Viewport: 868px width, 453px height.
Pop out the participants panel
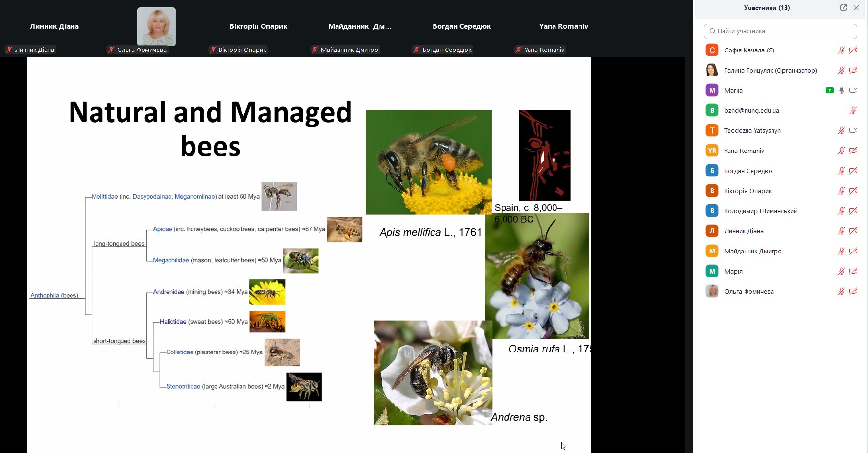click(844, 8)
